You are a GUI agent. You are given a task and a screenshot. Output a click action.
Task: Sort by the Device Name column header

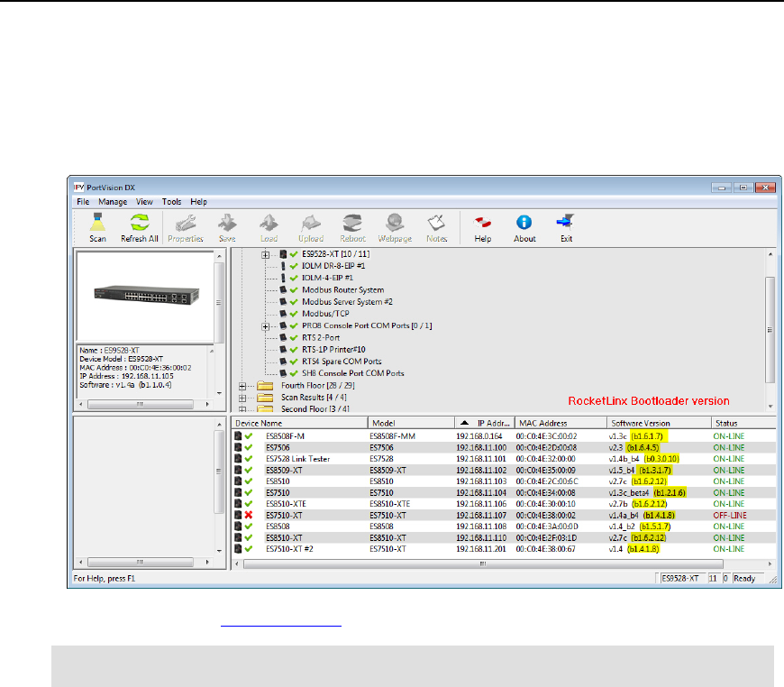(x=300, y=423)
